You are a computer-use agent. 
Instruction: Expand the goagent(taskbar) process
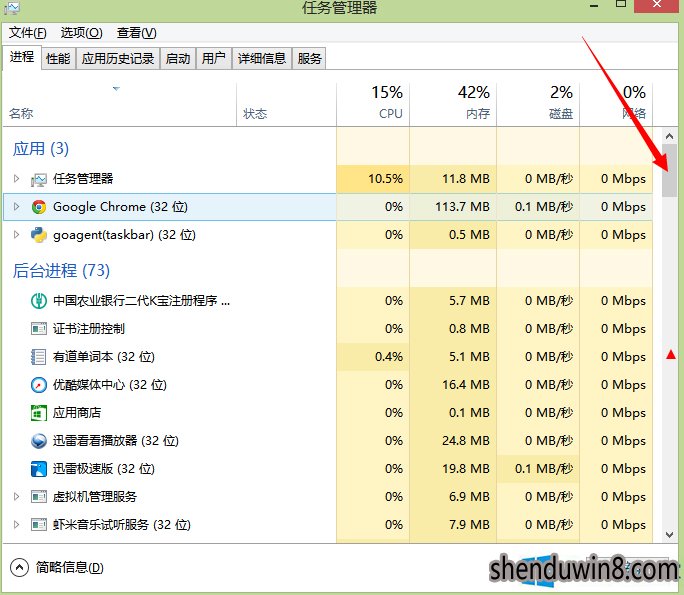click(x=16, y=235)
